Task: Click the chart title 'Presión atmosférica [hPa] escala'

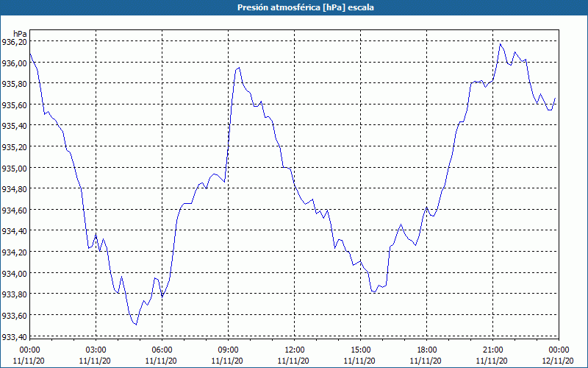Action: point(306,7)
